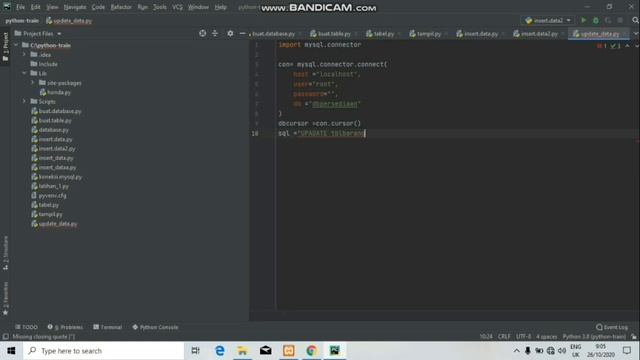Screen dimensions: 640x360
Task: Start debugging with the green bug icon
Action: [596, 20]
